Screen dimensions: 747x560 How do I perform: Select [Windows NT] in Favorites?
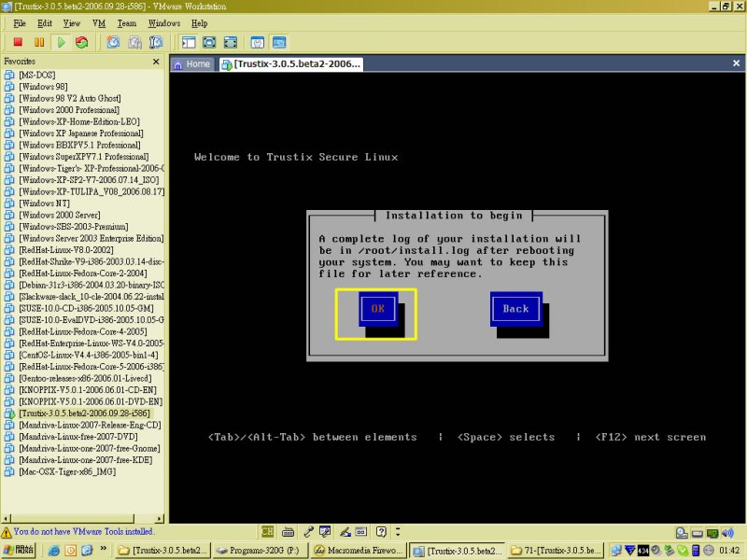pyautogui.click(x=44, y=203)
